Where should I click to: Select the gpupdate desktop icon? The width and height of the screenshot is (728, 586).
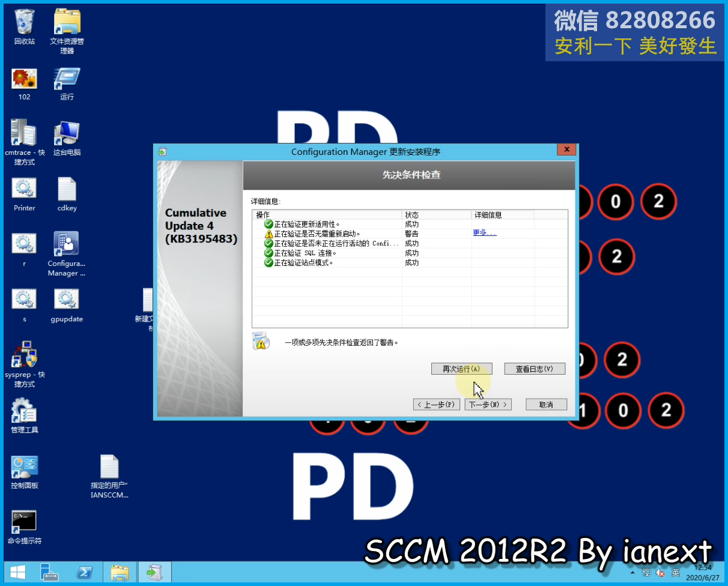pos(67,306)
